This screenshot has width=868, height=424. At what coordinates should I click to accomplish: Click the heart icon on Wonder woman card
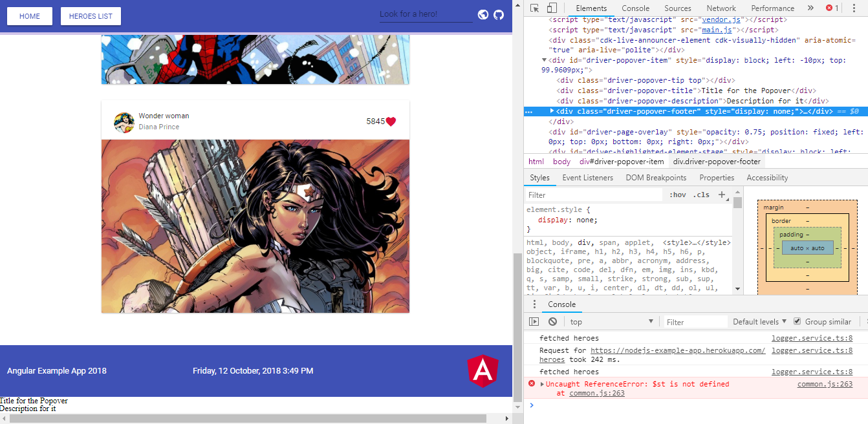pyautogui.click(x=389, y=120)
